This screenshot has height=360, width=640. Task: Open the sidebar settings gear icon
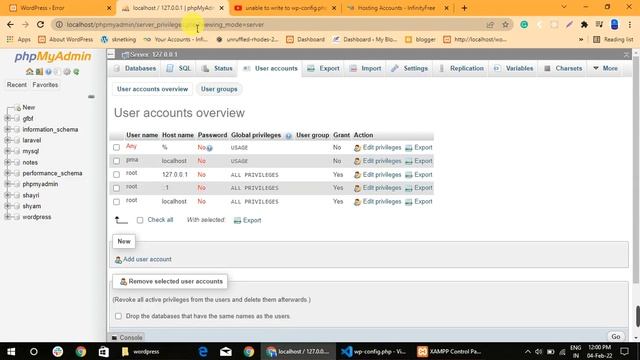pyautogui.click(x=67, y=72)
